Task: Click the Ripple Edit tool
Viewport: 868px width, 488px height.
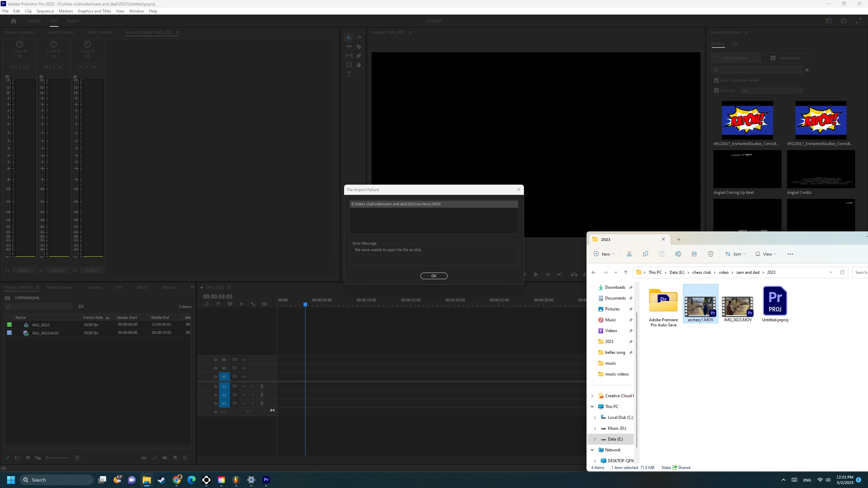Action: point(349,47)
